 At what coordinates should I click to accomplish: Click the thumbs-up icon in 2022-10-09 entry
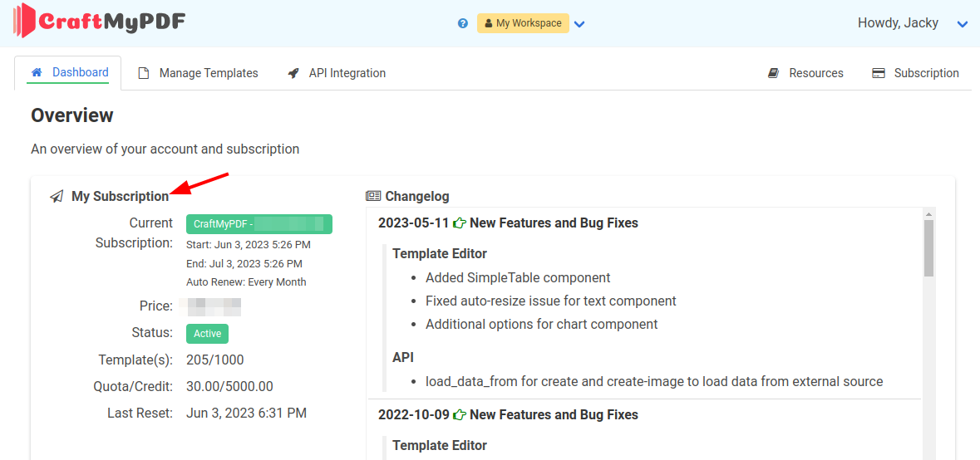pyautogui.click(x=460, y=415)
